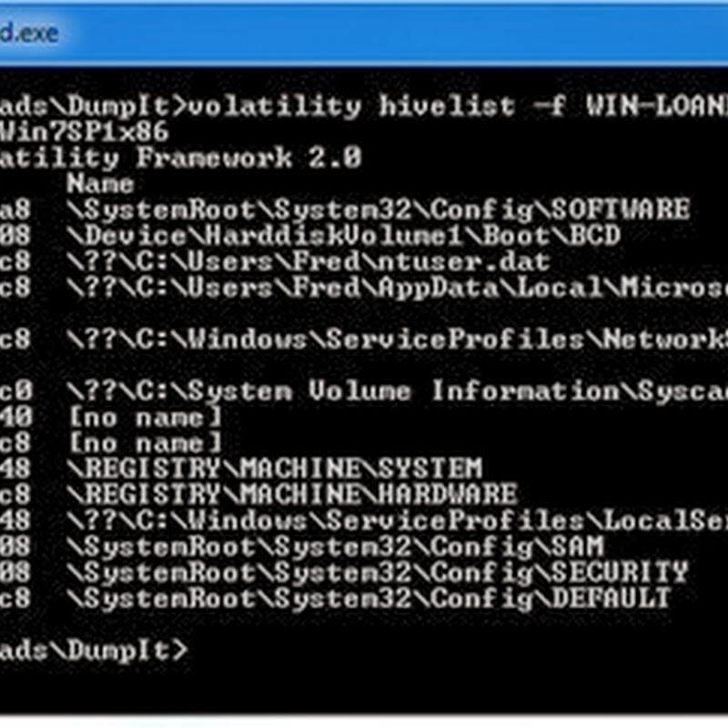Select the Fred\ntuser.dat hive path
728x728 pixels.
[308, 262]
